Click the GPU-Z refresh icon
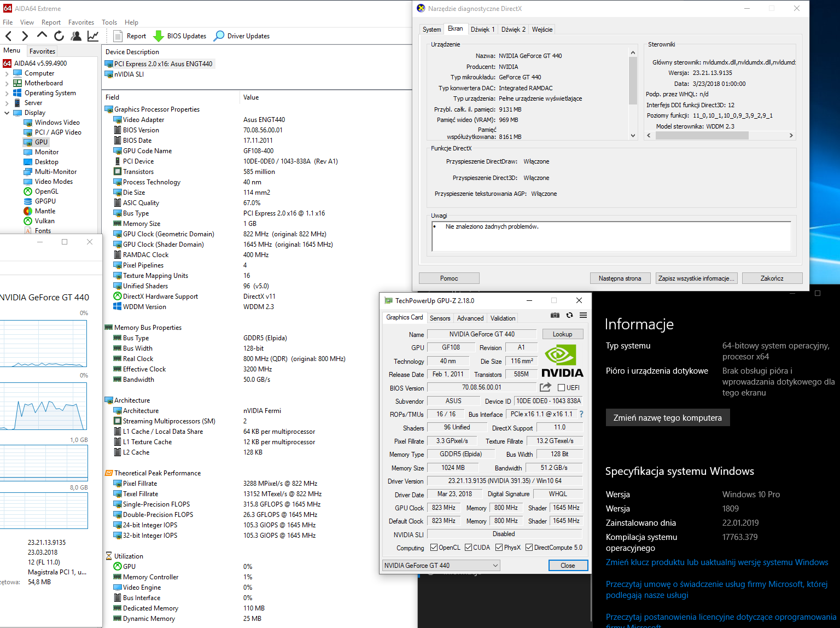Screen dimensions: 840x628 pos(569,315)
